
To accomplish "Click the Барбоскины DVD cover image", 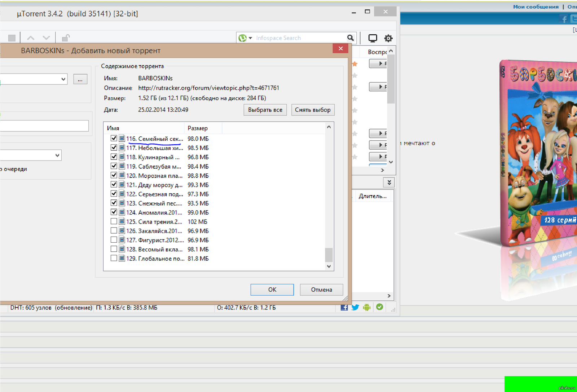I will pyautogui.click(x=538, y=154).
